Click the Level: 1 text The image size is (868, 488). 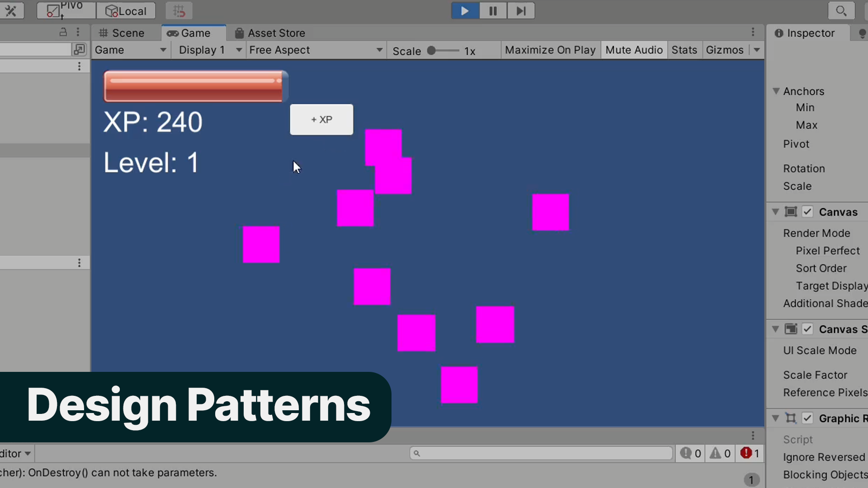click(151, 163)
